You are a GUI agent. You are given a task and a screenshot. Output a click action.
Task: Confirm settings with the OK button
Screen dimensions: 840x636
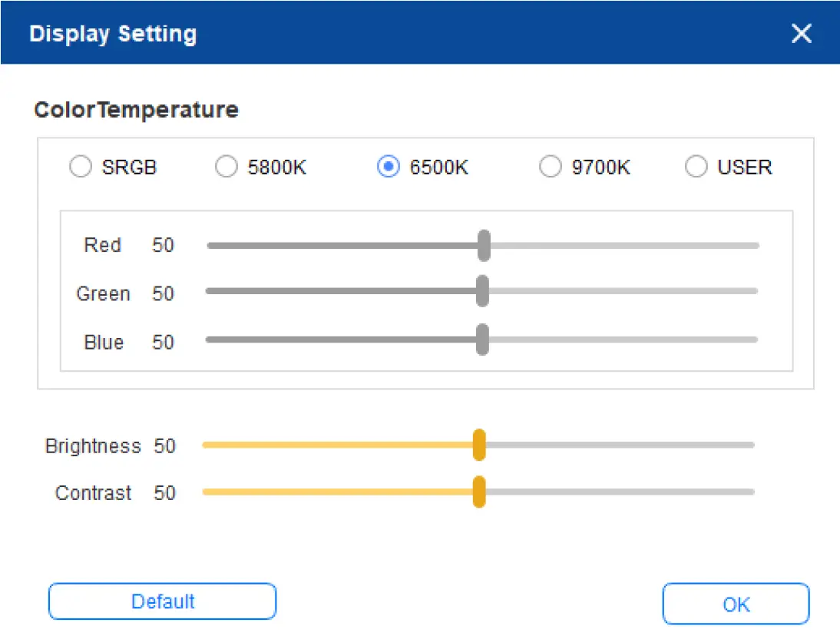click(736, 604)
